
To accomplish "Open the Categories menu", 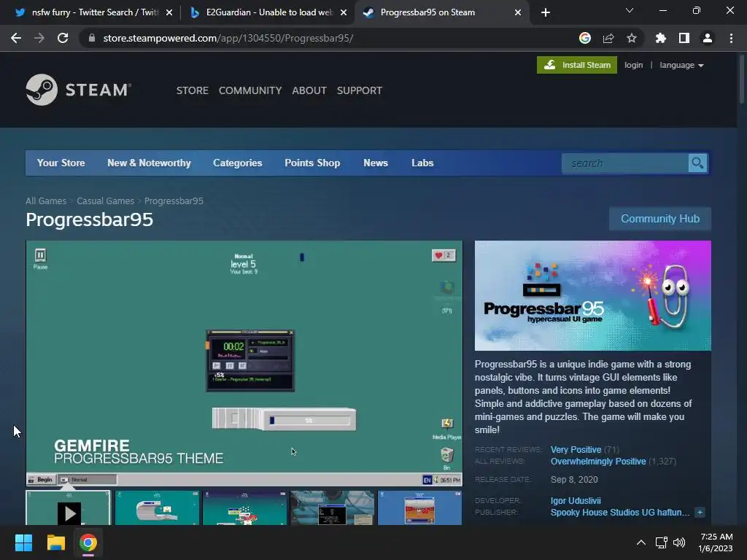I will point(238,163).
